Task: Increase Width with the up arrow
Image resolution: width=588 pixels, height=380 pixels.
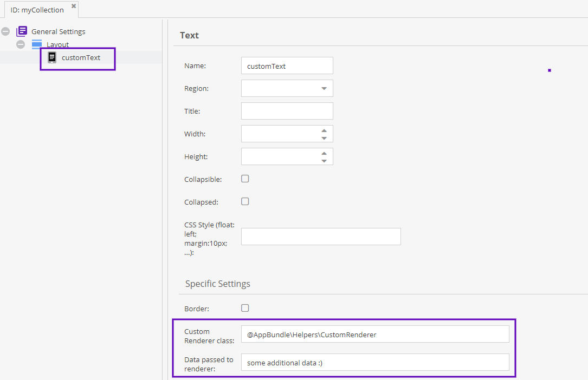Action: 324,130
